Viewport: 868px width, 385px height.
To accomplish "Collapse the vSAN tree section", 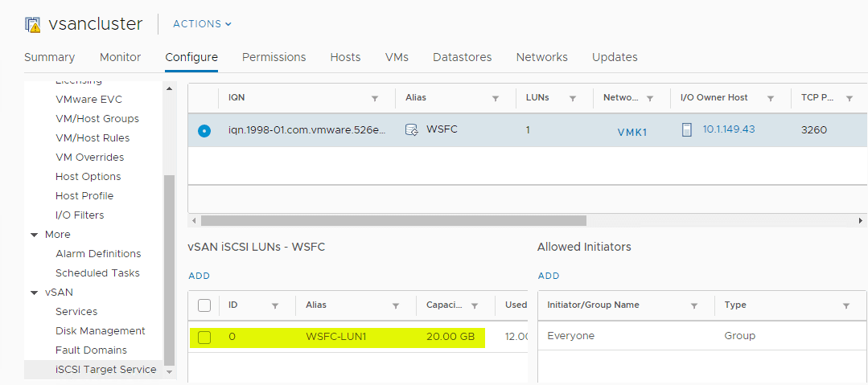I will coord(35,293).
